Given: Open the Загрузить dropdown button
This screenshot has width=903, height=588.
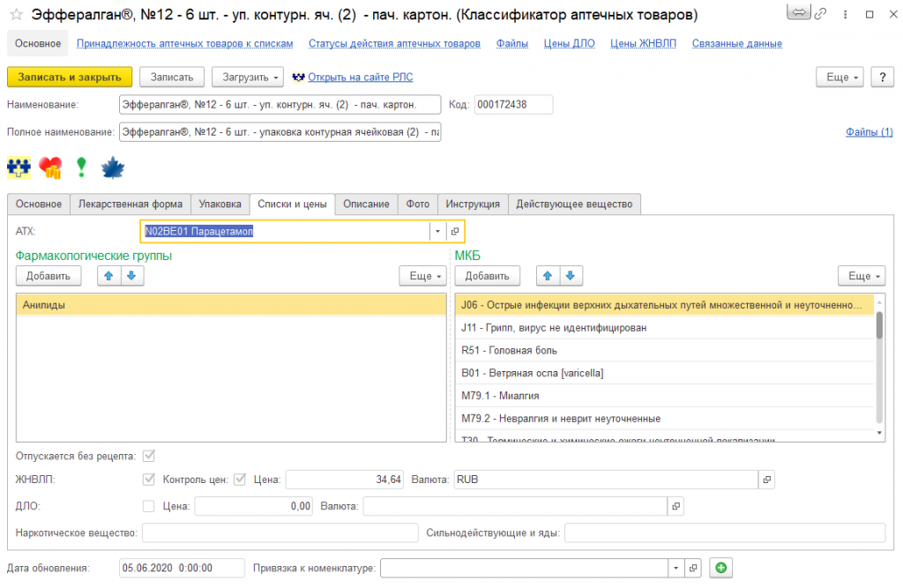Looking at the screenshot, I should 248,78.
